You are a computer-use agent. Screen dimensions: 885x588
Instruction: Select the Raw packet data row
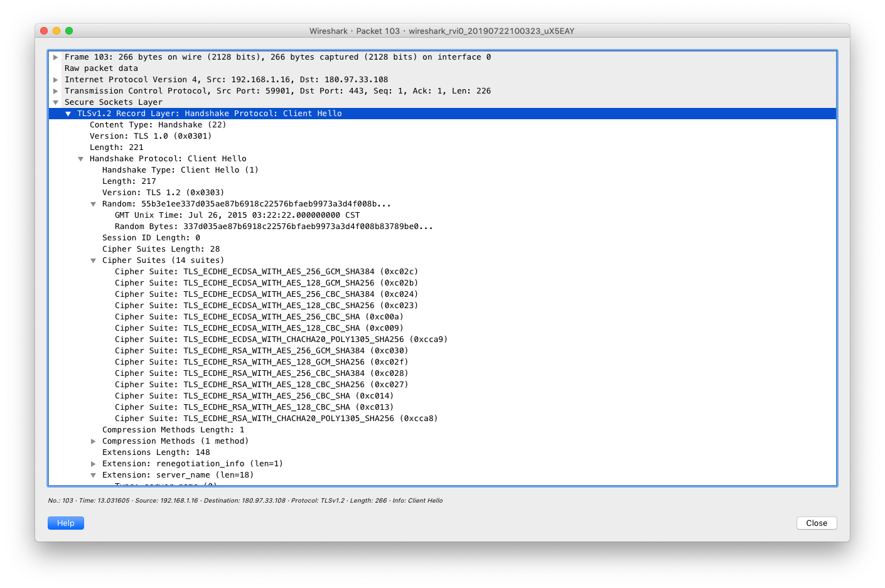click(x=101, y=68)
